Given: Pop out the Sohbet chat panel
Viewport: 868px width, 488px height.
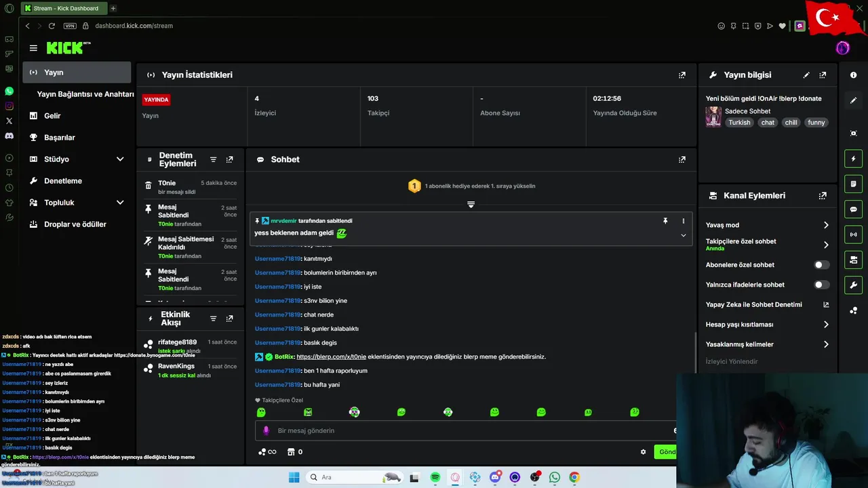Looking at the screenshot, I should pos(682,159).
